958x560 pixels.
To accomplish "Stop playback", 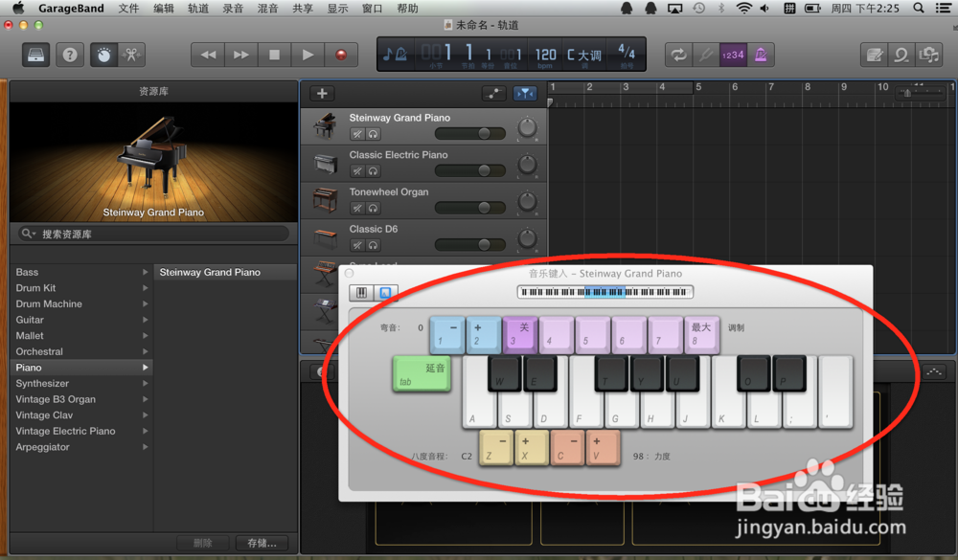I will point(274,55).
